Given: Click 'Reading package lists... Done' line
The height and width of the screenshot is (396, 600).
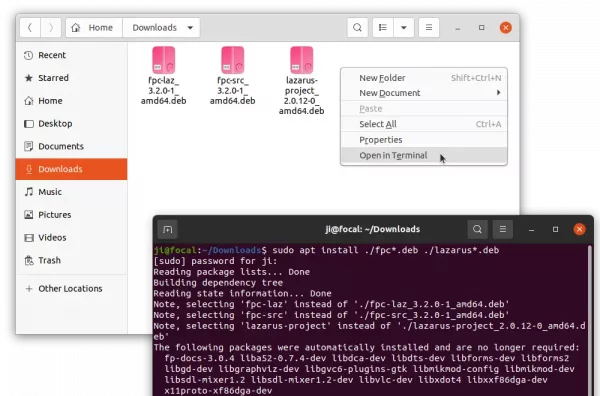Looking at the screenshot, I should (x=232, y=272).
